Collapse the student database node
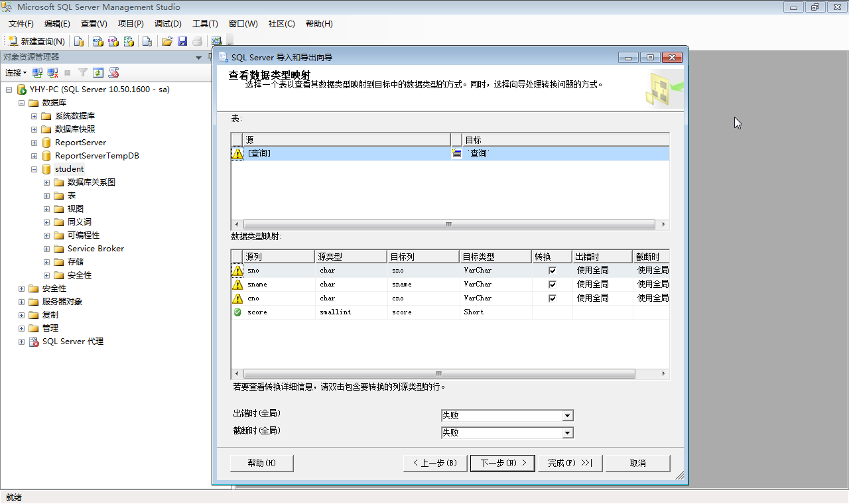 click(x=34, y=169)
